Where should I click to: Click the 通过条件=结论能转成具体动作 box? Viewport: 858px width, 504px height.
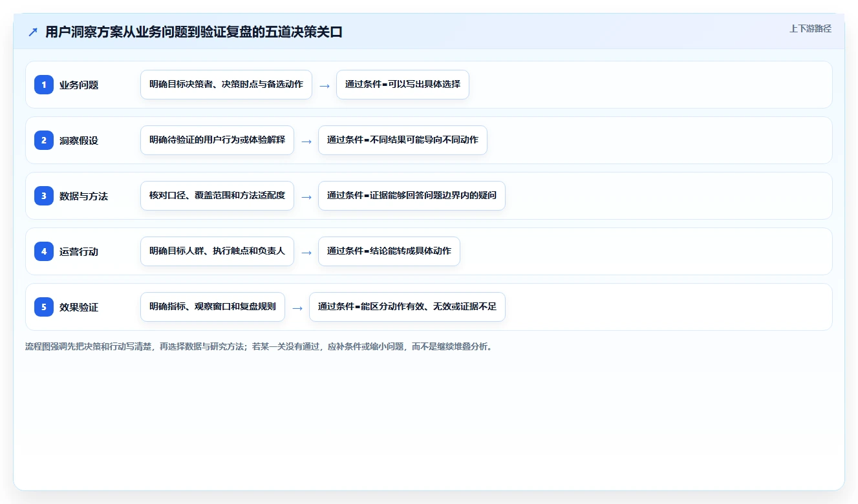click(x=389, y=251)
